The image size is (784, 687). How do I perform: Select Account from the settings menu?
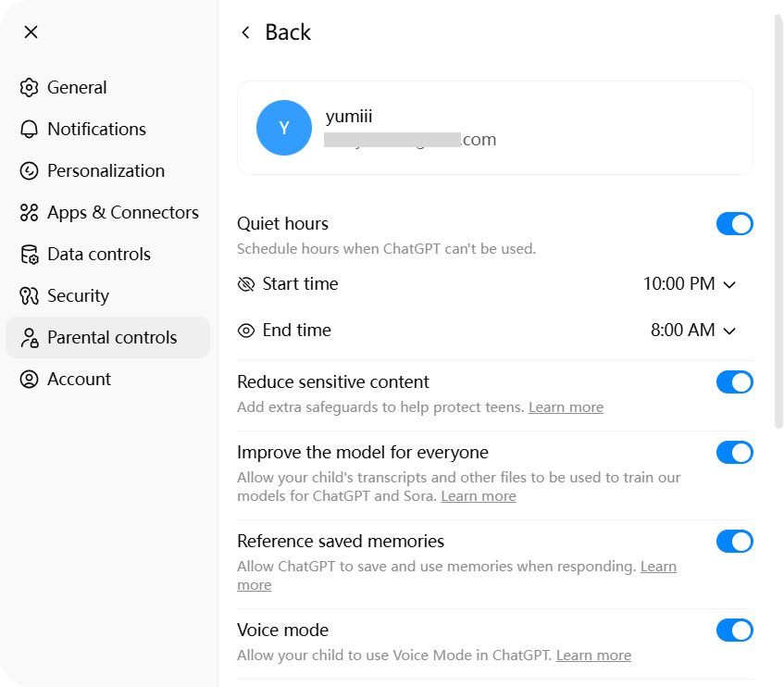[x=79, y=379]
